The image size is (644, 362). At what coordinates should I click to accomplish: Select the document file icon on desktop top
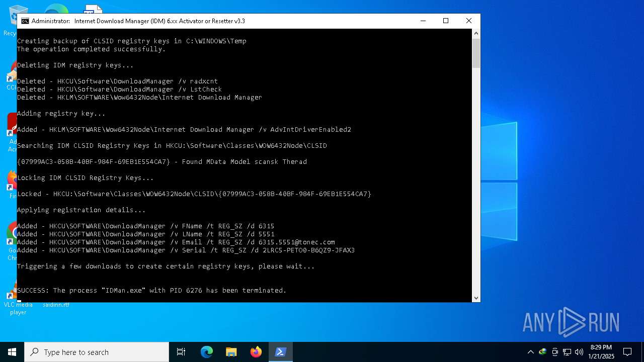pyautogui.click(x=93, y=9)
